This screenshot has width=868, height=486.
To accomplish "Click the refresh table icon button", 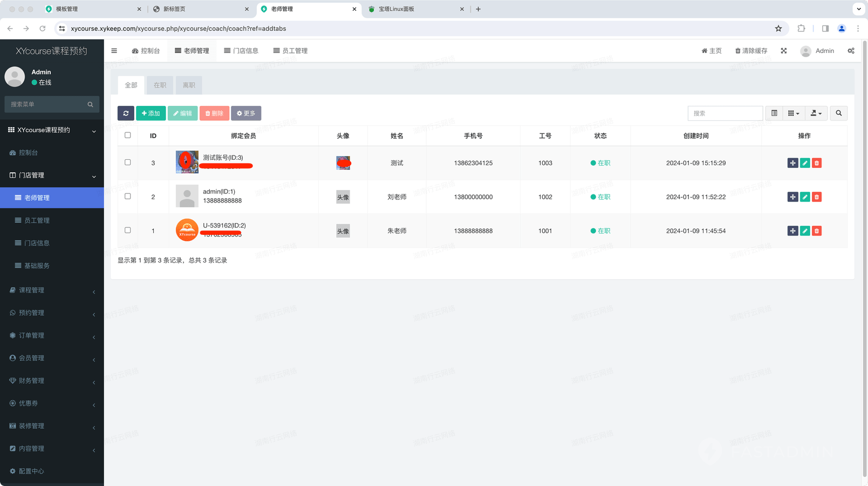I will (x=126, y=113).
